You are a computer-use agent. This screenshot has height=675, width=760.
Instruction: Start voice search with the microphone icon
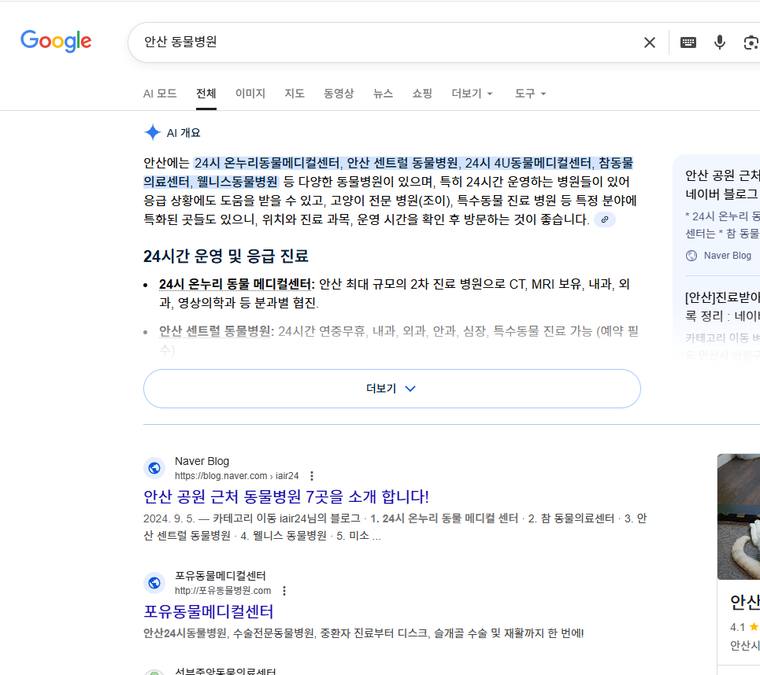(720, 43)
